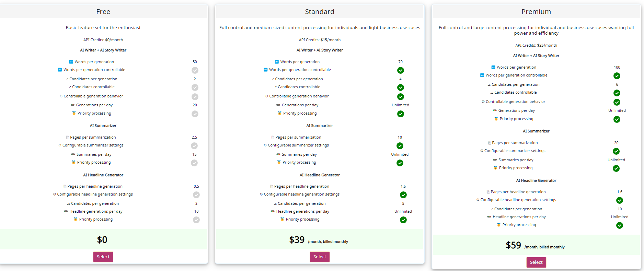
Task: Click icon beside Premium Generations per day
Action: [x=495, y=110]
